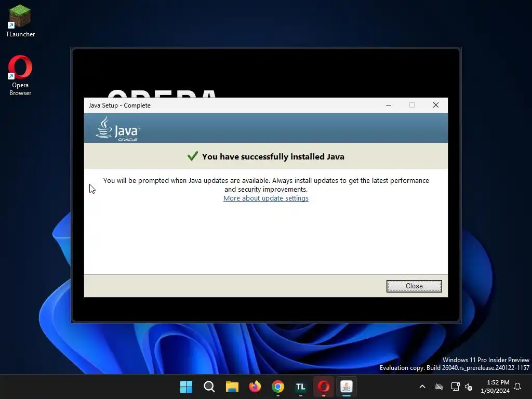Click the Java Oracle logo in header
Viewport: 532px width, 399px height.
pos(118,129)
